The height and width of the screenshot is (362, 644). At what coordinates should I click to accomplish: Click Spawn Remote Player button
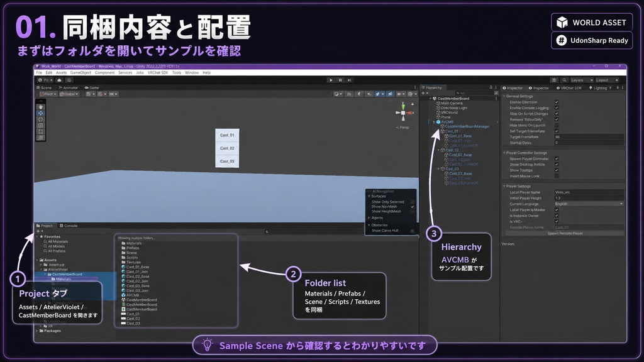[x=565, y=233]
